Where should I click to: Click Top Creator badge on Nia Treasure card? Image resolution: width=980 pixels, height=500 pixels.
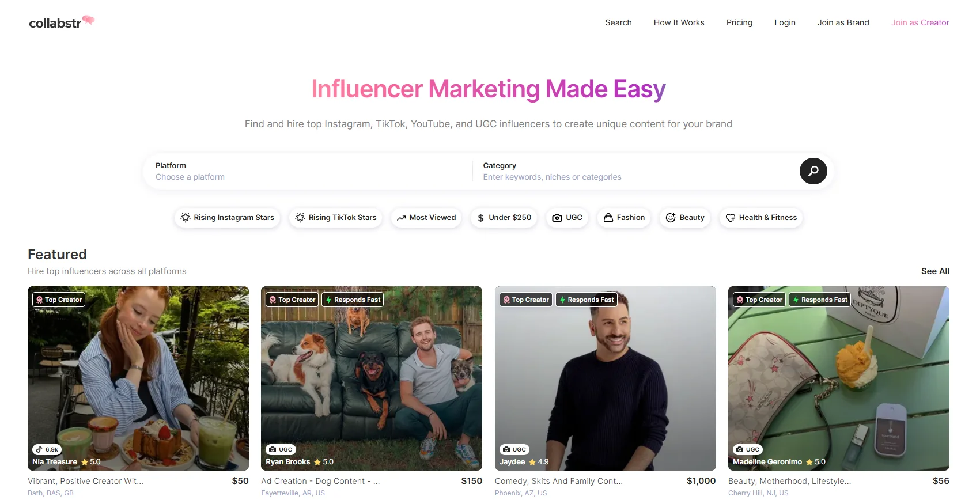(59, 300)
